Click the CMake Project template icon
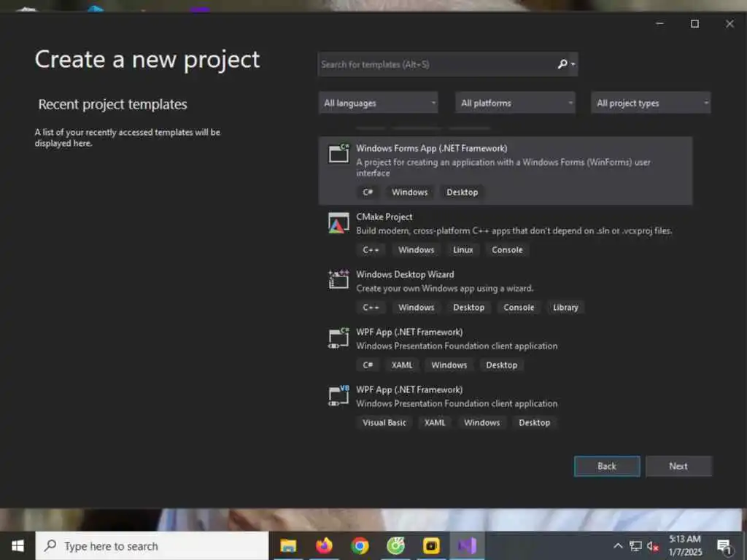 point(338,223)
